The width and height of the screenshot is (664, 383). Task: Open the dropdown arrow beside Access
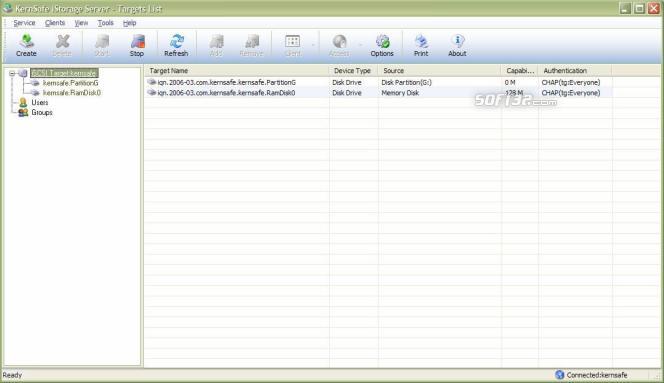(x=360, y=45)
